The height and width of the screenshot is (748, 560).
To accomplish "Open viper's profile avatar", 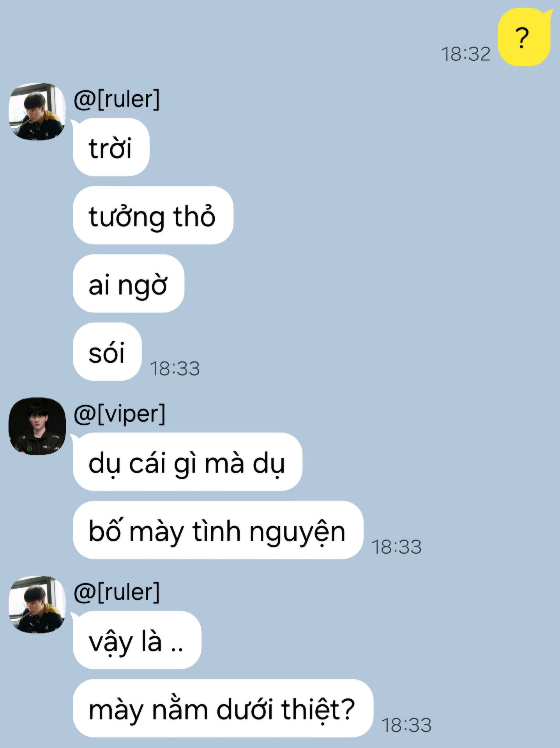I will point(37,426).
